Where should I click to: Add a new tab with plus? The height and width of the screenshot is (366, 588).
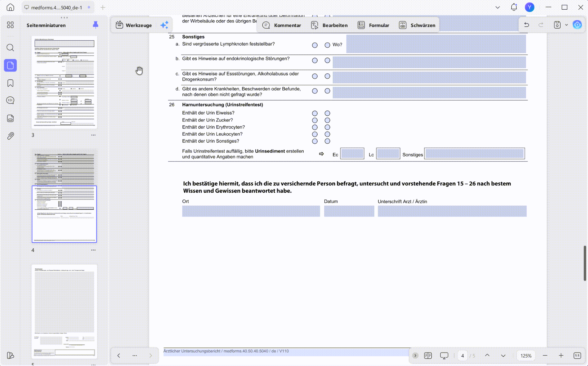[103, 7]
